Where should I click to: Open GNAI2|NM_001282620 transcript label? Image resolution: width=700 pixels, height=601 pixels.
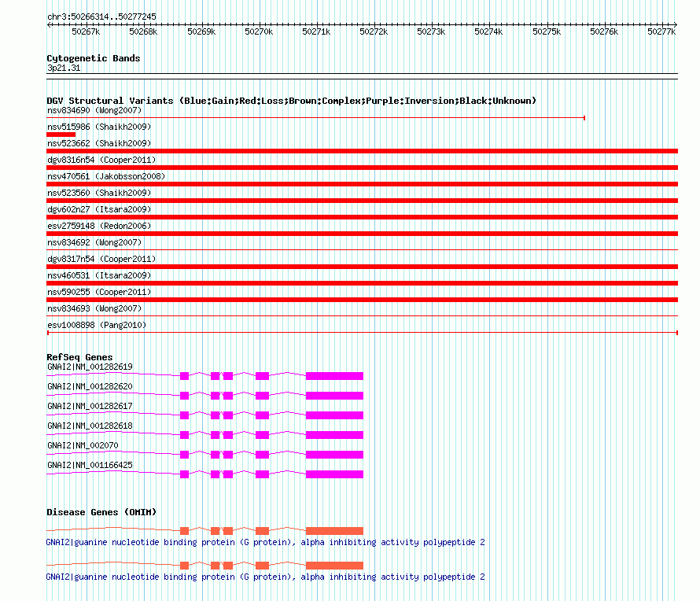click(x=90, y=387)
